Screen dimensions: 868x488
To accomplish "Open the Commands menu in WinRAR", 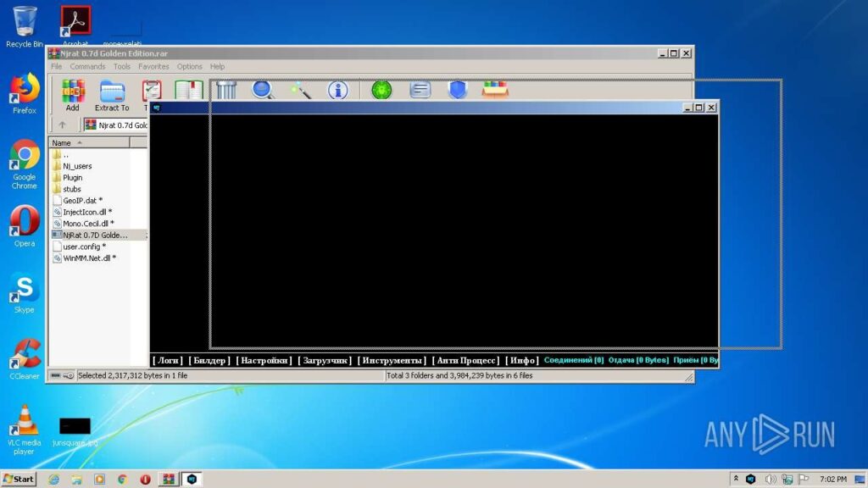I will click(x=87, y=66).
